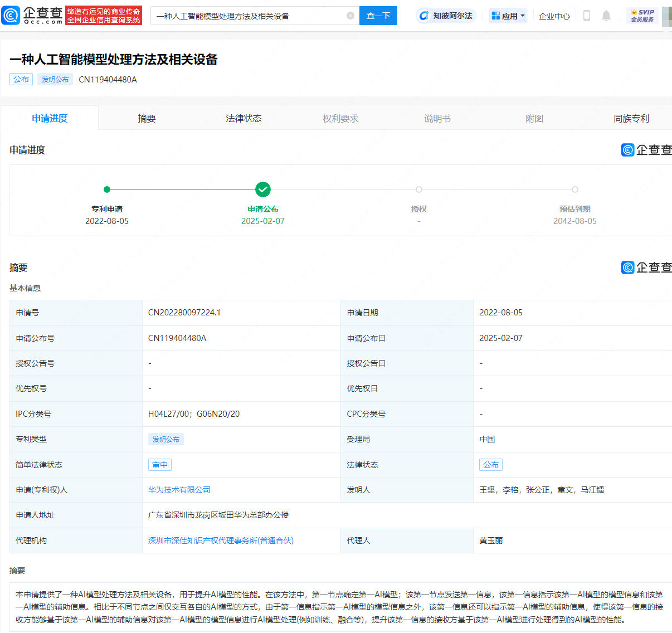Click IPC classification H04L27/00；G06N20/20
This screenshot has height=633, width=672.
click(x=194, y=414)
